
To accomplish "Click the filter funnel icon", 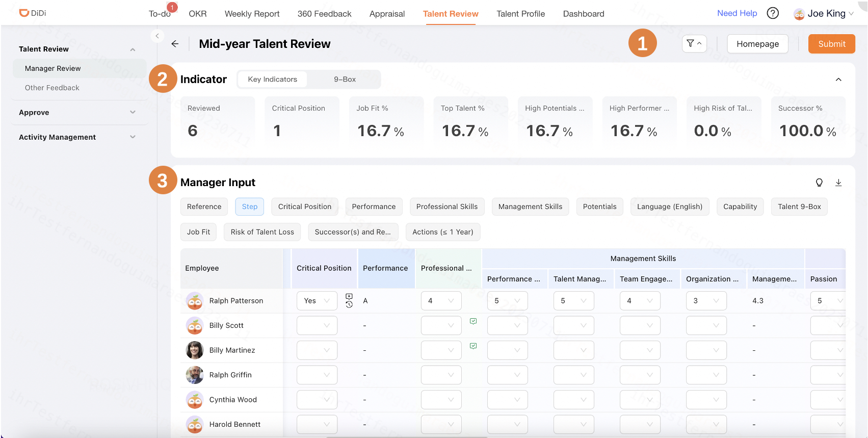I will click(691, 44).
